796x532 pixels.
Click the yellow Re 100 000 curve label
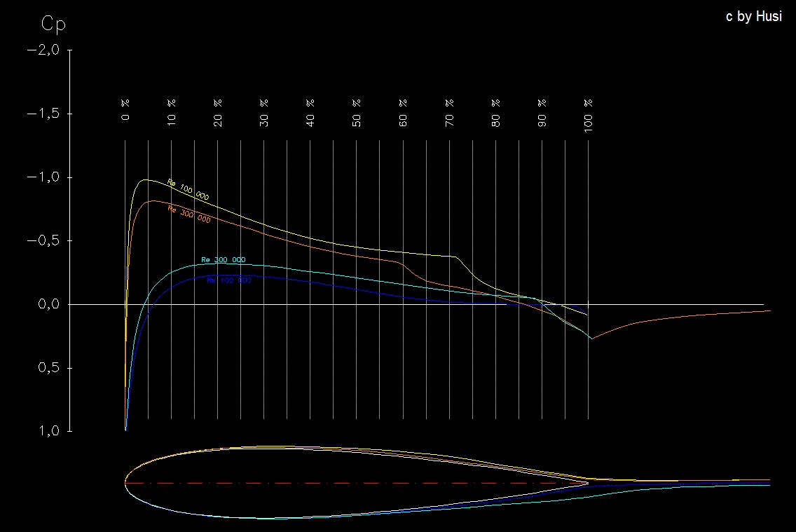[x=188, y=190]
